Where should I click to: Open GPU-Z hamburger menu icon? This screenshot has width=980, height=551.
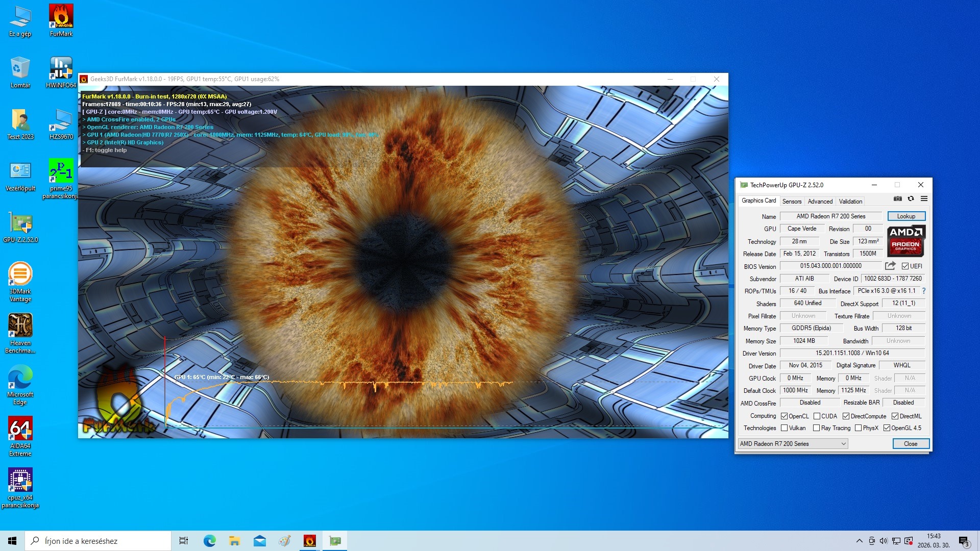point(924,198)
